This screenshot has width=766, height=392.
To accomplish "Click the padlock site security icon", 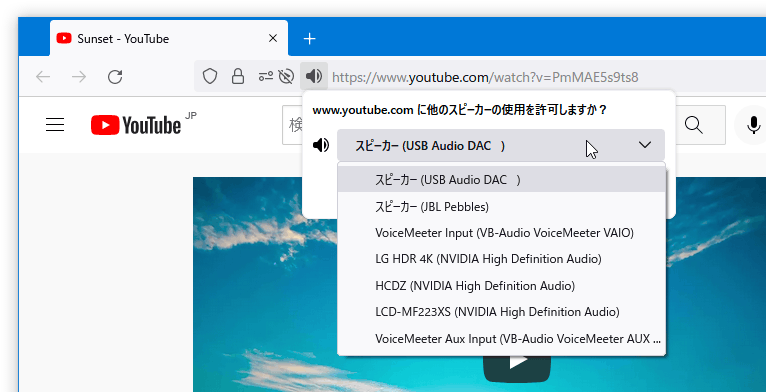I will (238, 77).
